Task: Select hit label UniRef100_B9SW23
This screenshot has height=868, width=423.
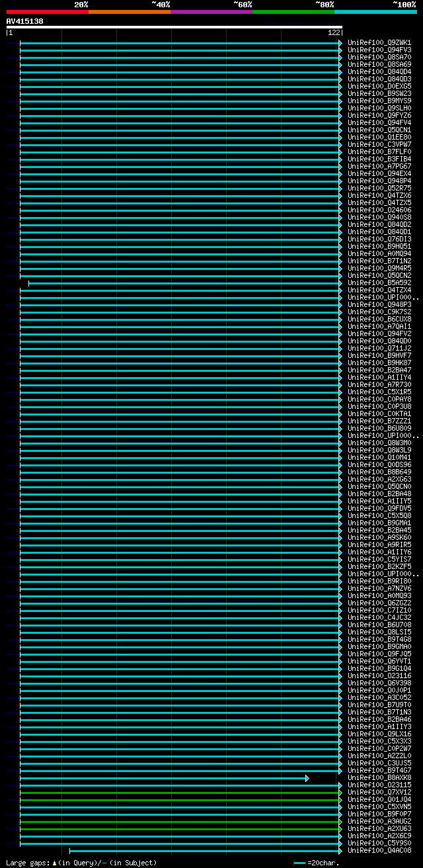Action: pos(379,94)
